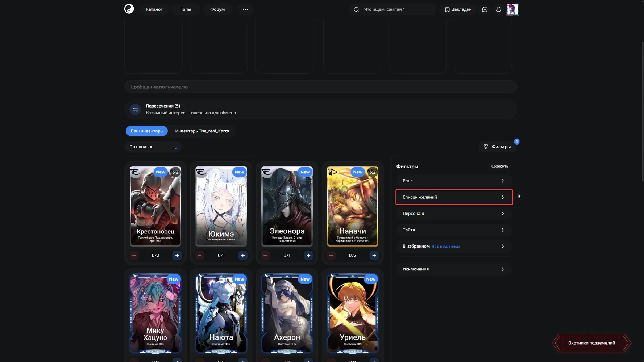Decrease Элеонора count with minus
Image resolution: width=644 pixels, height=362 pixels.
pos(265,256)
